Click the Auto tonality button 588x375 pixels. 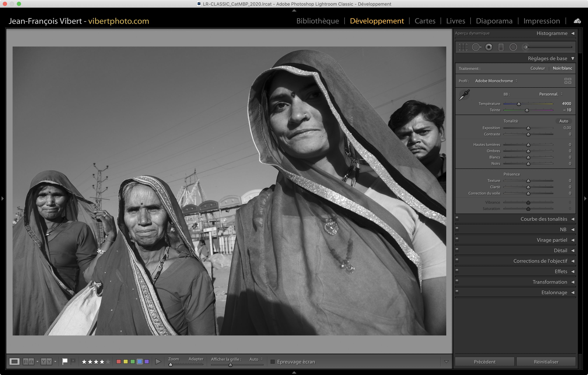click(563, 121)
